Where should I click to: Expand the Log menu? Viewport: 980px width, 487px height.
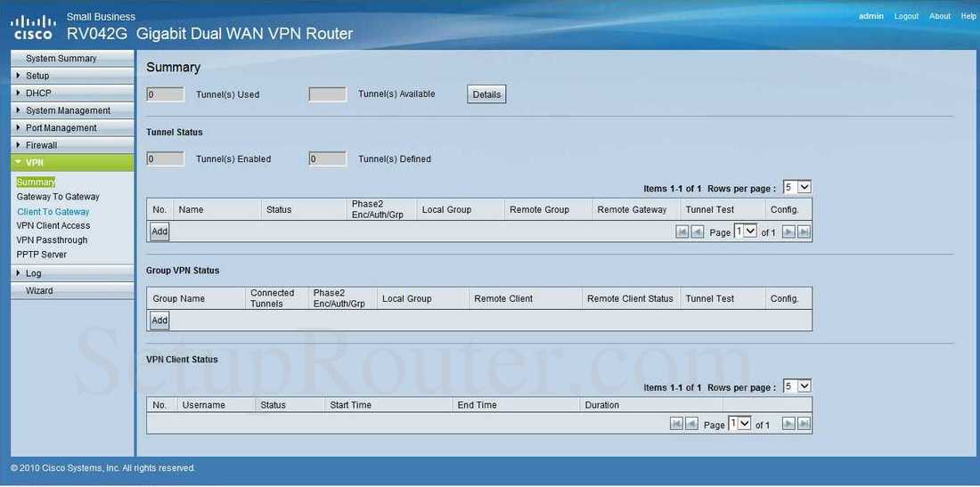pyautogui.click(x=72, y=273)
